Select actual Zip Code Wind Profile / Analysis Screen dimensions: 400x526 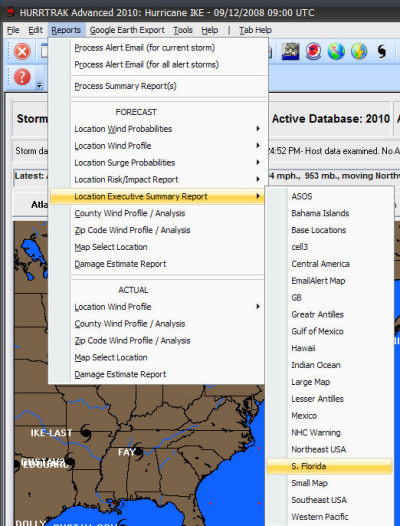click(x=158, y=340)
